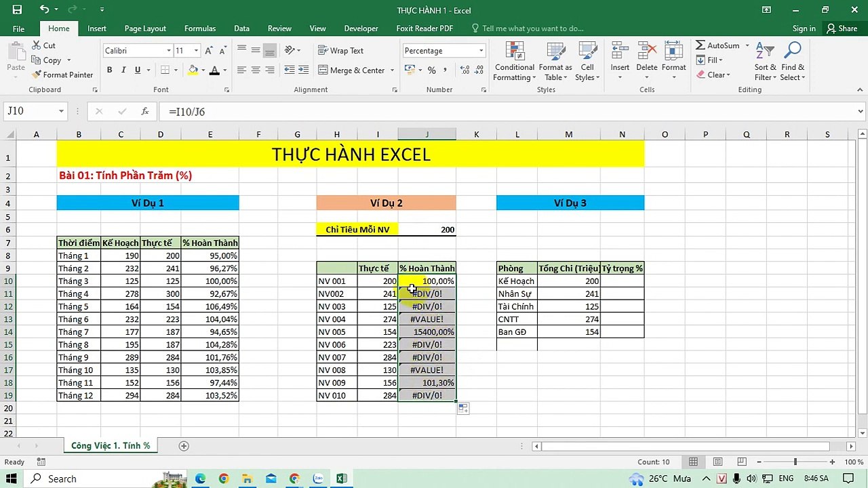Screen dimensions: 868x488
Task: Copy the selected cells
Action: click(46, 60)
